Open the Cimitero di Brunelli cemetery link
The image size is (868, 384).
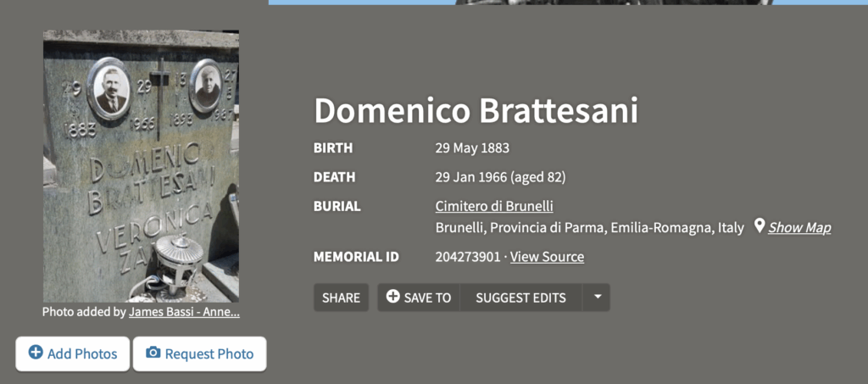494,206
